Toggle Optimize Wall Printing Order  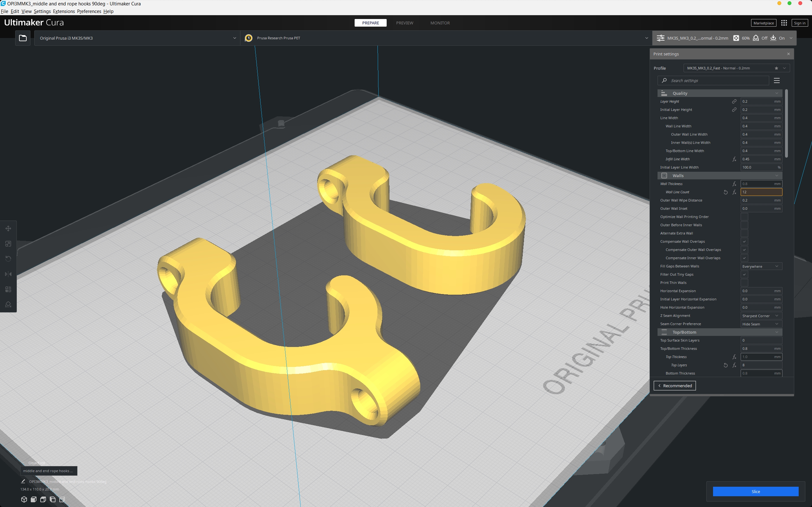[744, 217]
